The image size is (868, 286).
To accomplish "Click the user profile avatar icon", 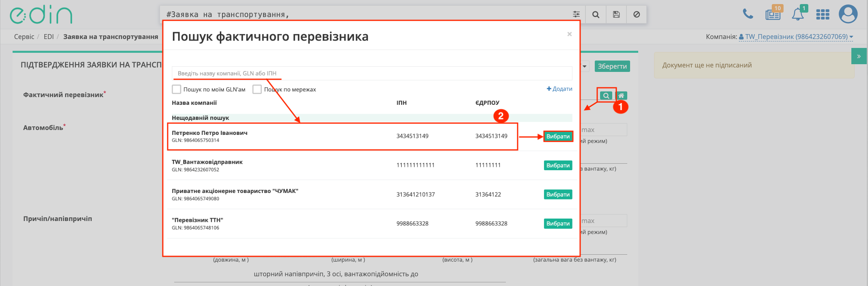I will click(x=848, y=14).
